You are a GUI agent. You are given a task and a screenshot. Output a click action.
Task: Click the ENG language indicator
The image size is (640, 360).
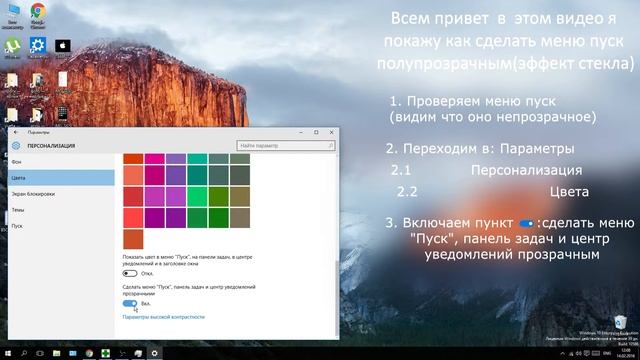[607, 353]
